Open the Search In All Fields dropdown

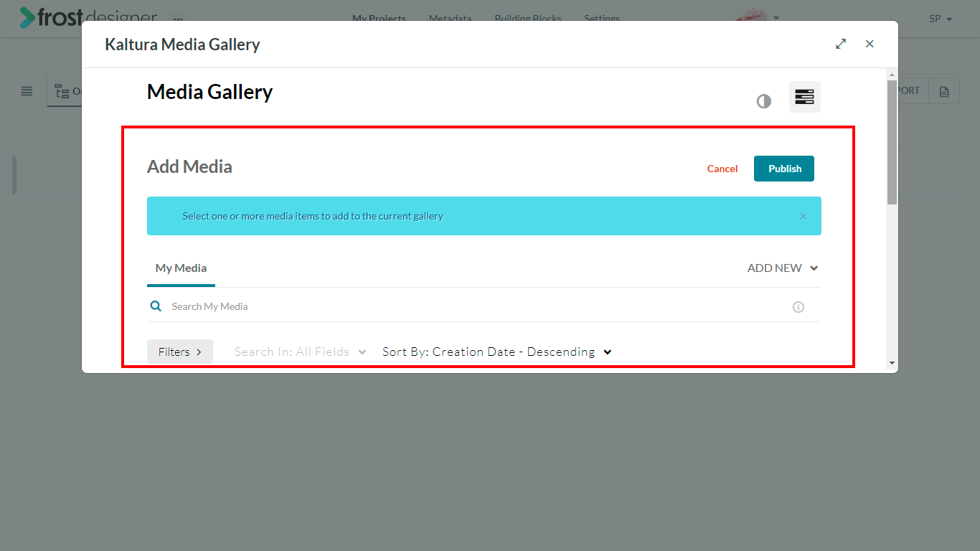coord(301,352)
